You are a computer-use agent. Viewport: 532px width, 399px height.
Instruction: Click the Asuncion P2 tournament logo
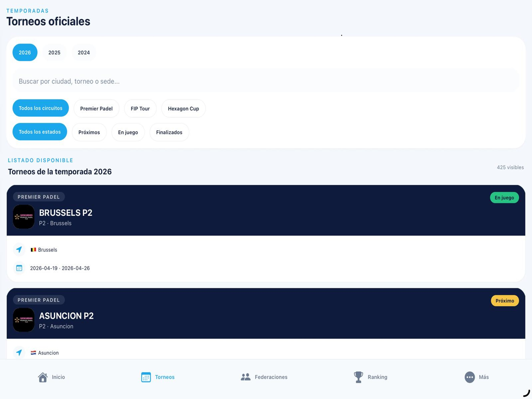click(24, 320)
